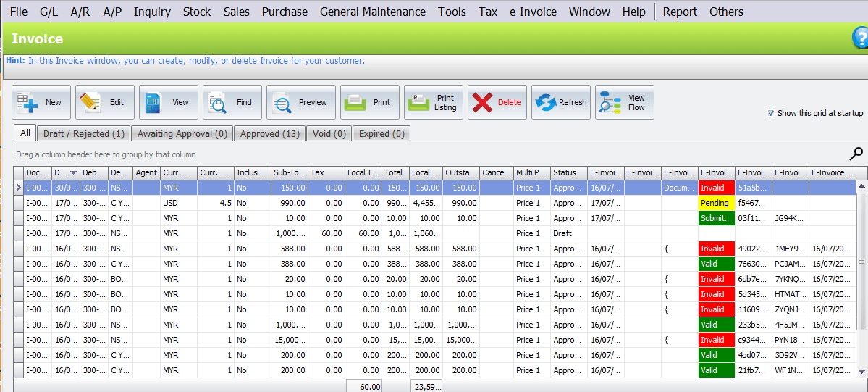Select the Draft status cell
The image size is (868, 392).
[569, 233]
